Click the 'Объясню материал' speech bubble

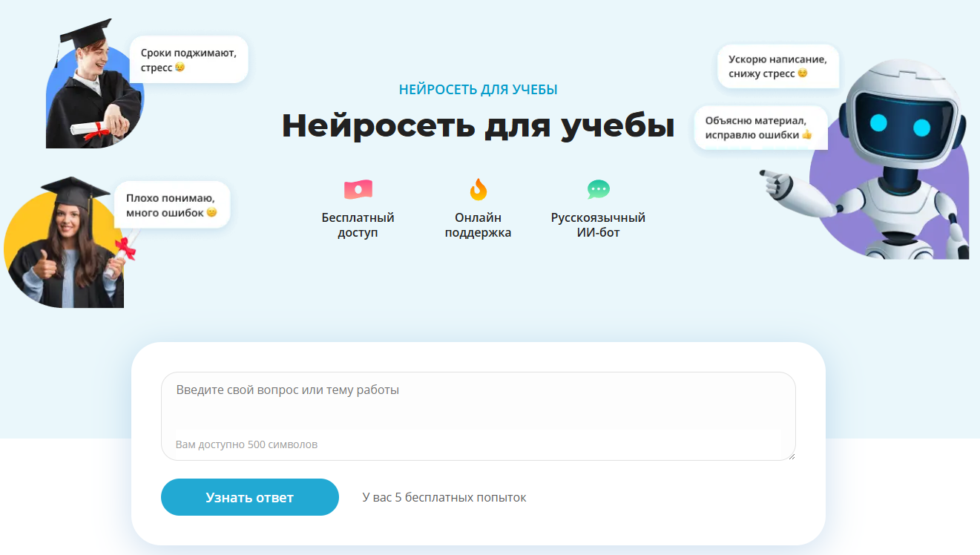tap(760, 128)
